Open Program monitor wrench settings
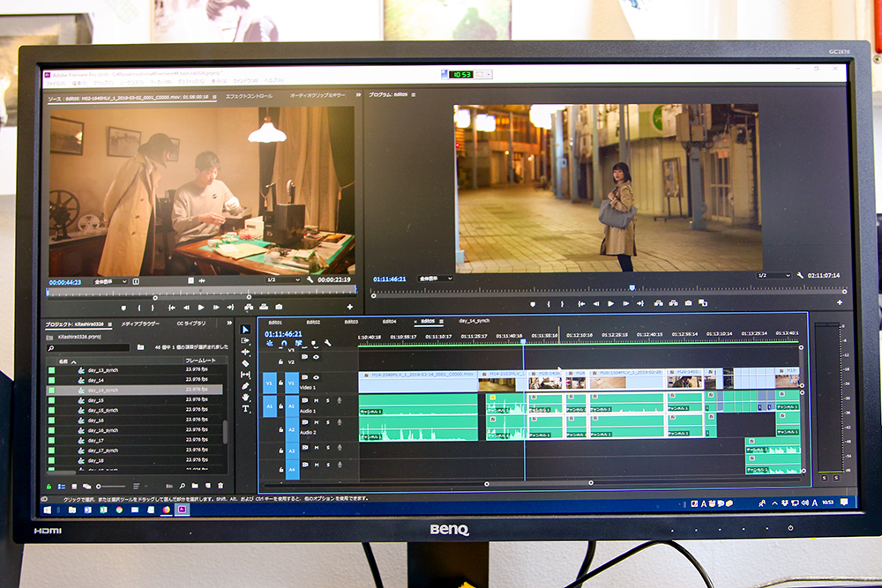Image resolution: width=882 pixels, height=588 pixels. (800, 275)
